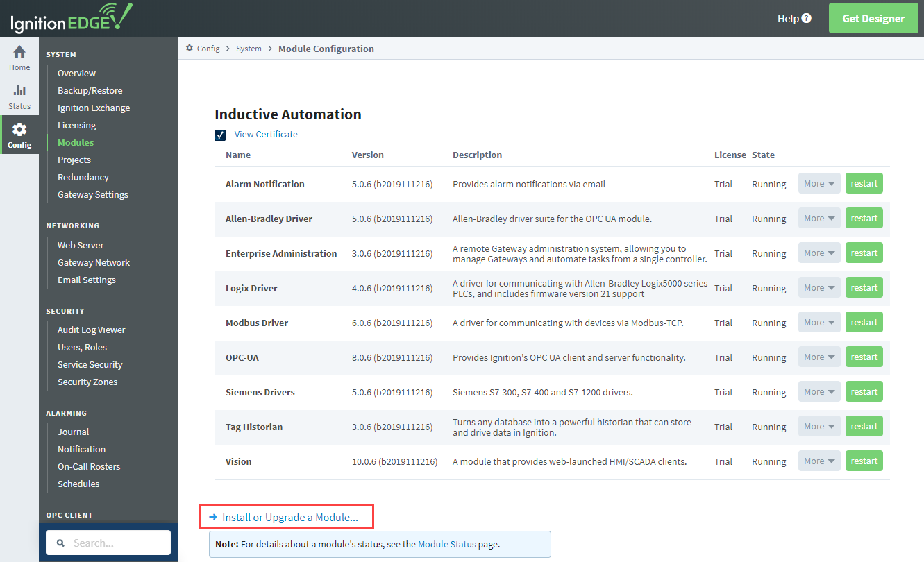Open Projects menu item
The image size is (924, 562).
point(74,160)
